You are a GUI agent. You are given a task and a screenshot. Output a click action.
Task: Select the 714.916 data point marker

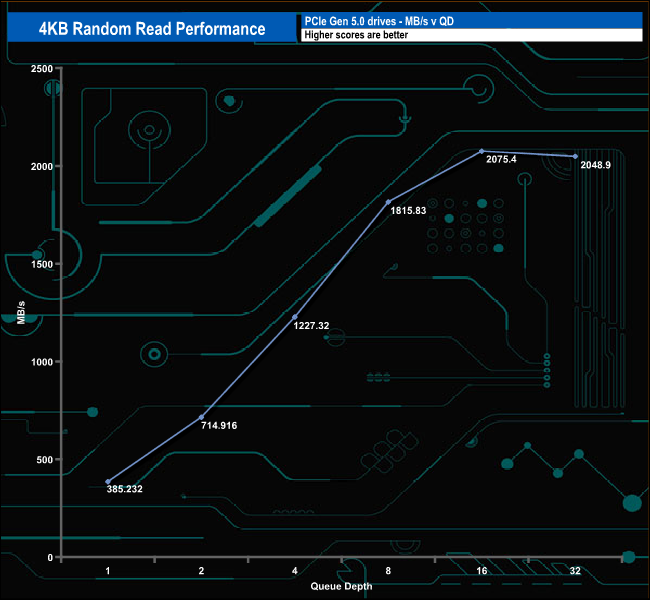[x=201, y=417]
